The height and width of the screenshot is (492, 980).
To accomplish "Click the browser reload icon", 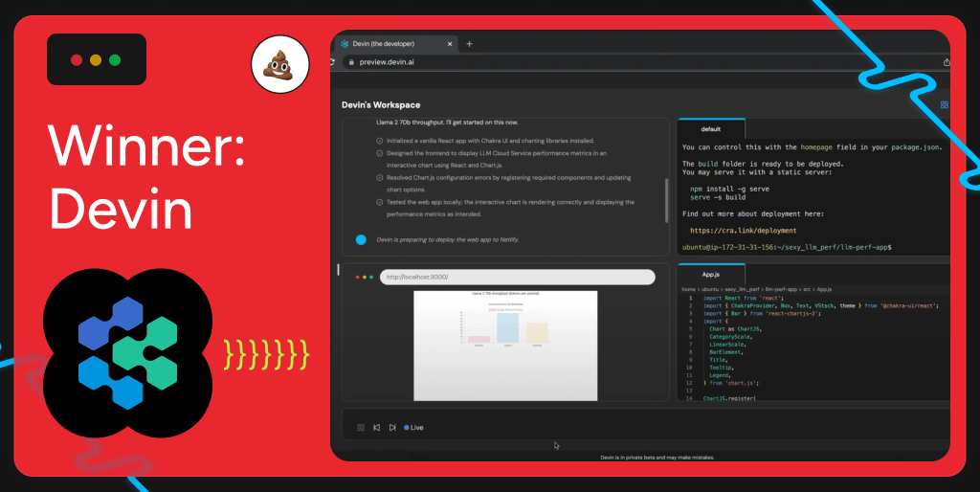I will click(x=332, y=62).
